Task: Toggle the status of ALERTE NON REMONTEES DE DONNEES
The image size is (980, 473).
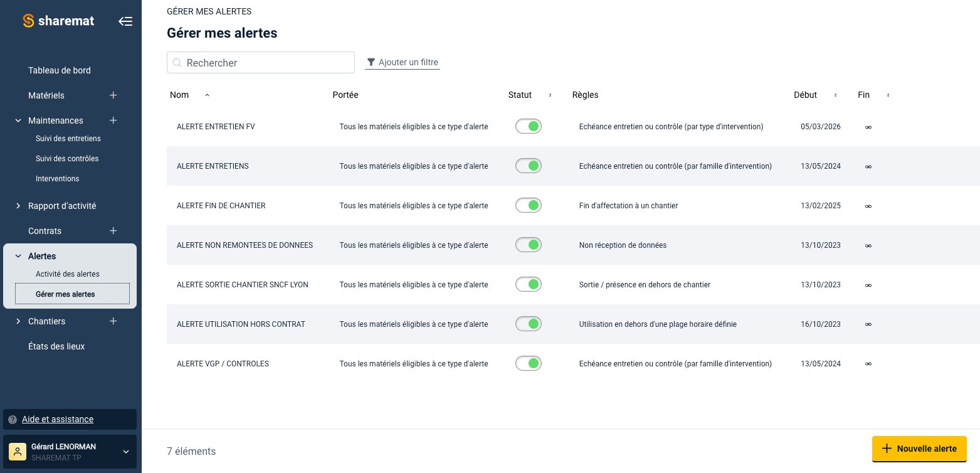Action: click(528, 245)
